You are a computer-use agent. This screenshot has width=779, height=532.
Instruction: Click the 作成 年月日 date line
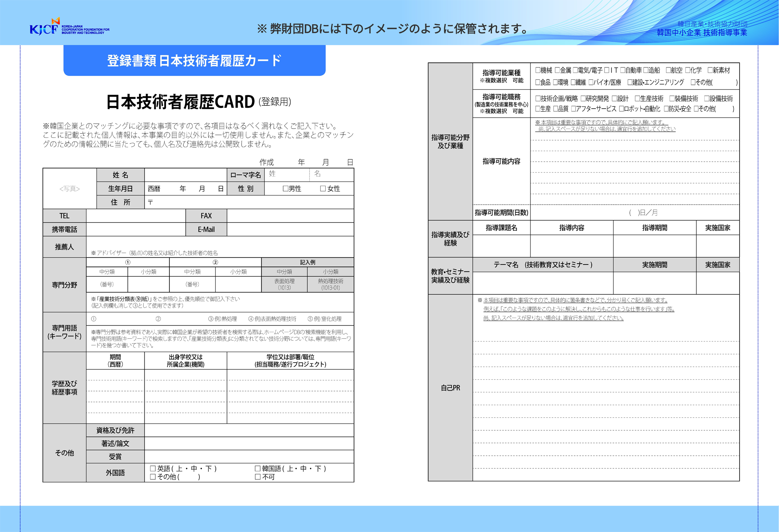coord(307,162)
